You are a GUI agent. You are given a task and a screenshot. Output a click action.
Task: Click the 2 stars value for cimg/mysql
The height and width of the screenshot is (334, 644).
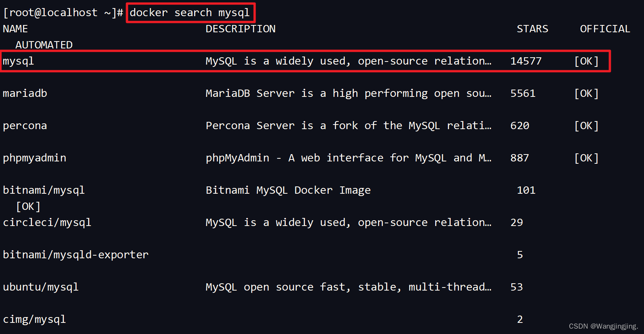[x=520, y=319]
